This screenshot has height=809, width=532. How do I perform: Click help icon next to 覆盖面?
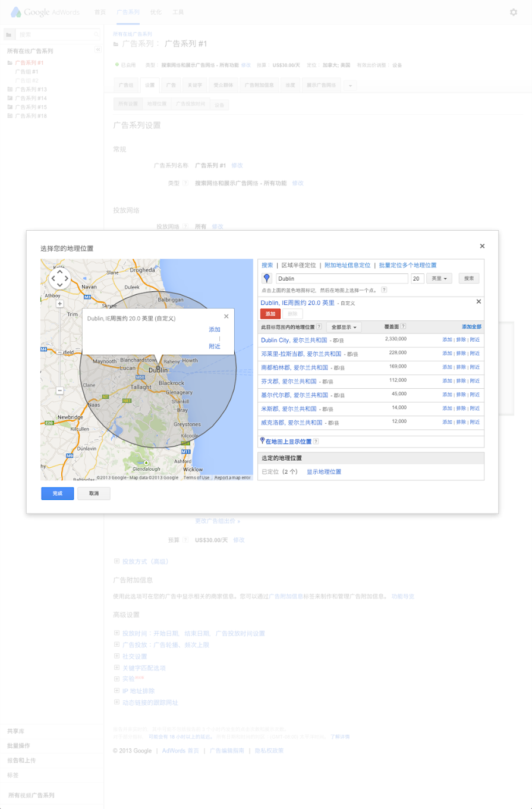click(404, 326)
